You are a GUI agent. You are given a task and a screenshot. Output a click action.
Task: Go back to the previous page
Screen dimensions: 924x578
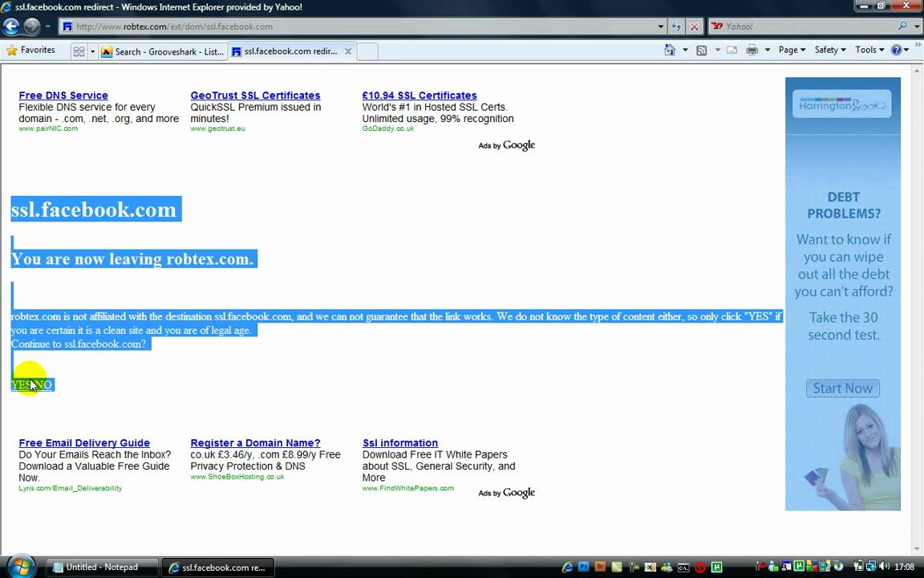click(10, 26)
